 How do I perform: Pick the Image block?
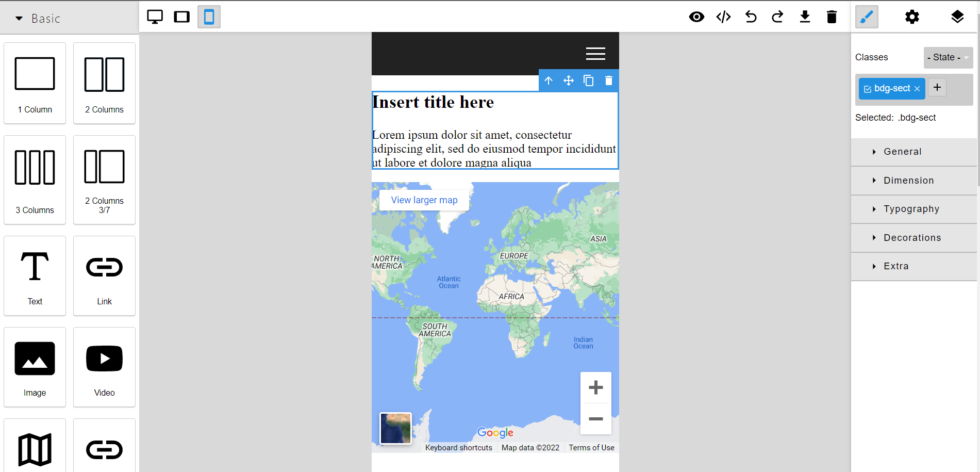35,367
